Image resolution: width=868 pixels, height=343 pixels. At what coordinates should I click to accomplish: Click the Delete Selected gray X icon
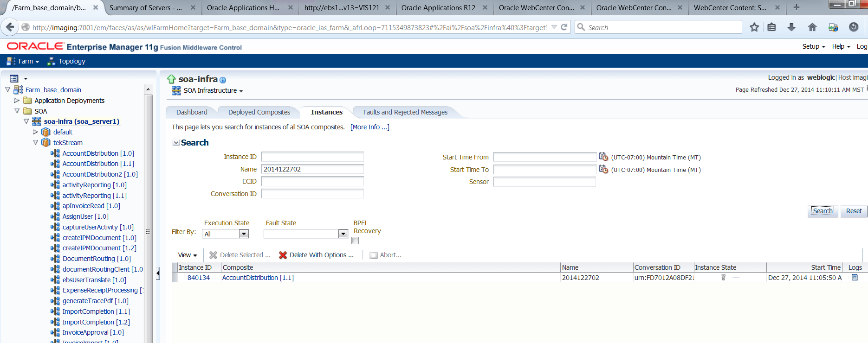point(213,255)
